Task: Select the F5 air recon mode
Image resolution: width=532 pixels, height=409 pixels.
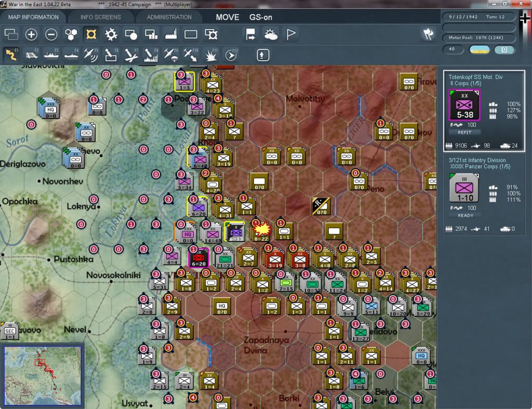Action: click(x=91, y=55)
